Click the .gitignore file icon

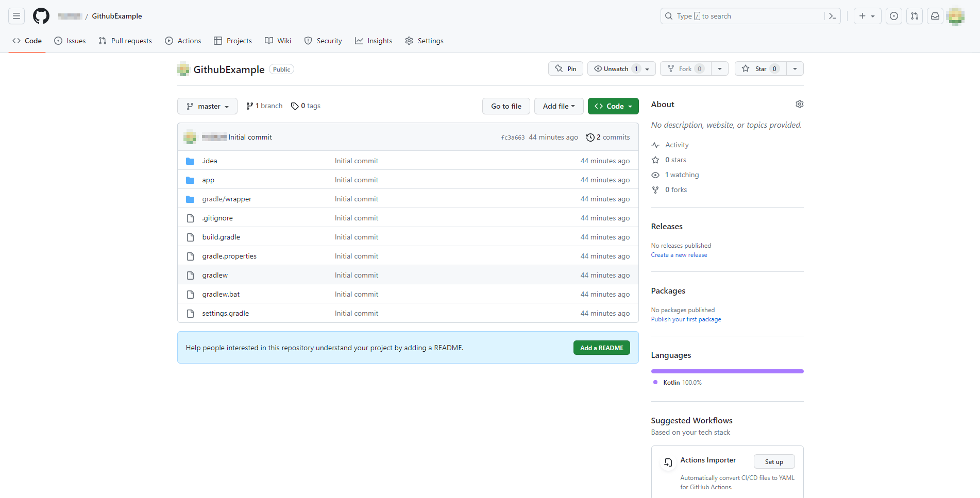[190, 218]
